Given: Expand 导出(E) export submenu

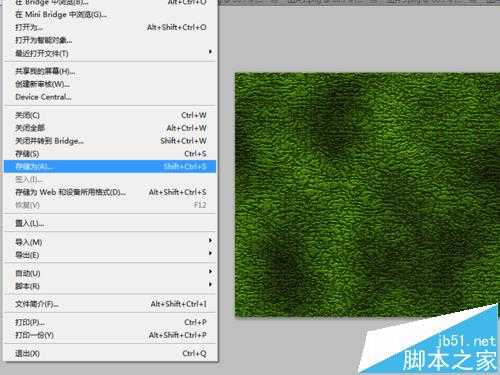Looking at the screenshot, I should point(110,255).
